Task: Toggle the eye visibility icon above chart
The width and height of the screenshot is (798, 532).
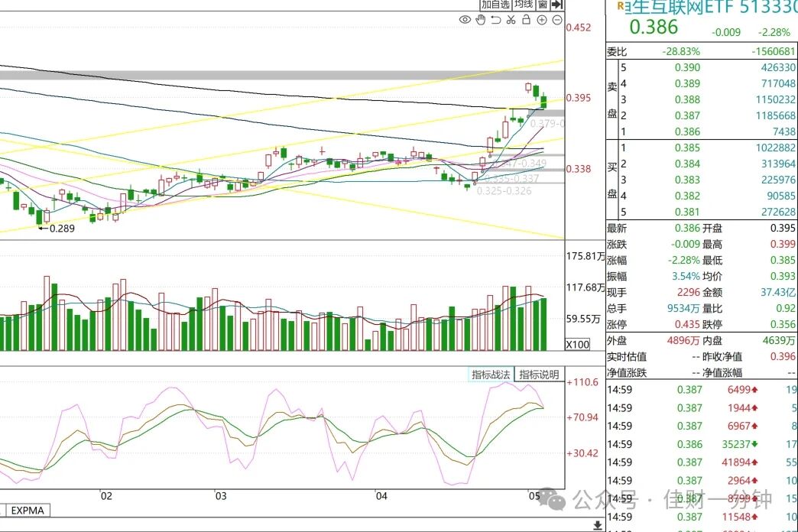Action: 465,20
